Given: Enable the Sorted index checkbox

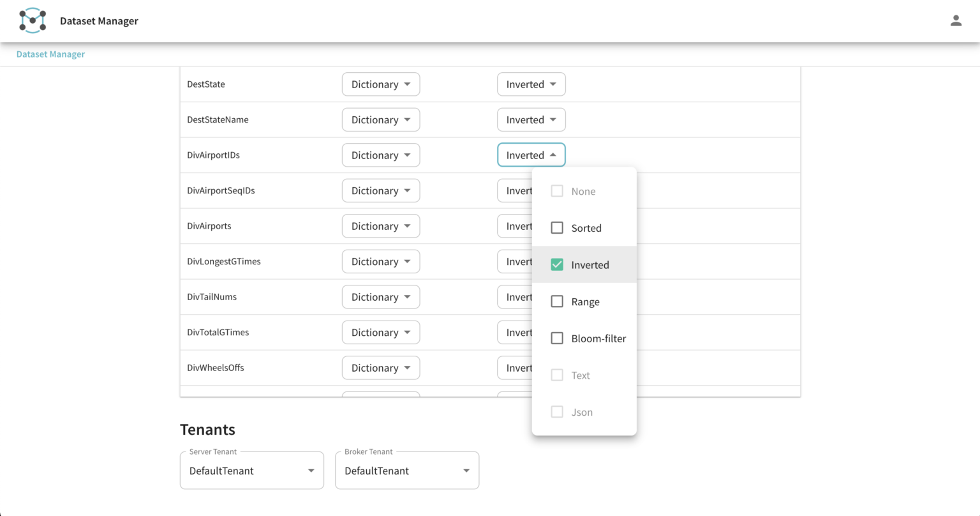Looking at the screenshot, I should (556, 227).
